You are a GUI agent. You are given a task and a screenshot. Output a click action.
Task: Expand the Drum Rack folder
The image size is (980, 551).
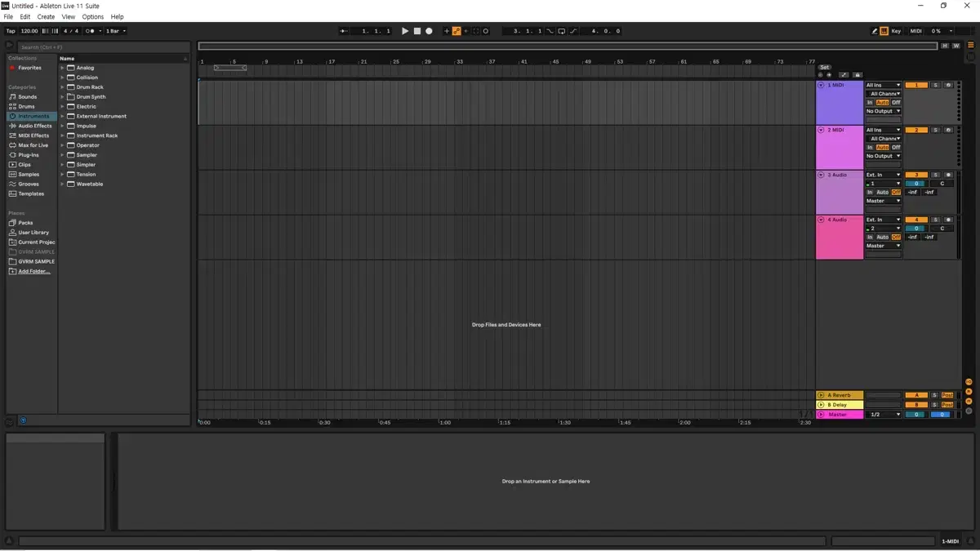[x=62, y=87]
